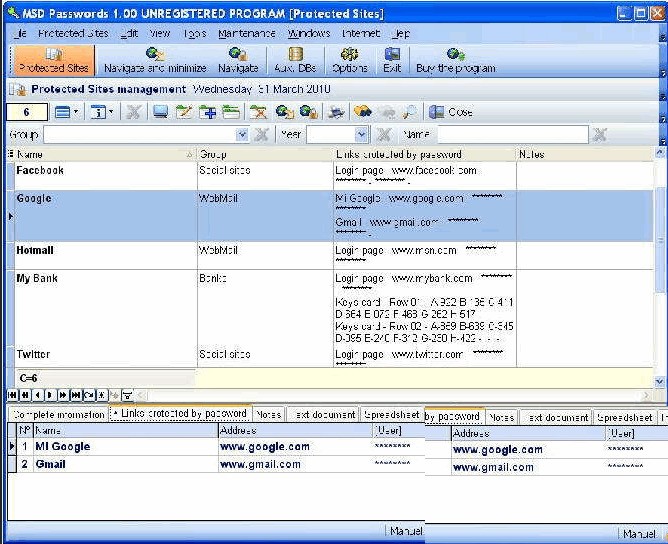The height and width of the screenshot is (544, 668).
Task: Click the green folder duplicate record icon
Action: pyautogui.click(x=231, y=112)
